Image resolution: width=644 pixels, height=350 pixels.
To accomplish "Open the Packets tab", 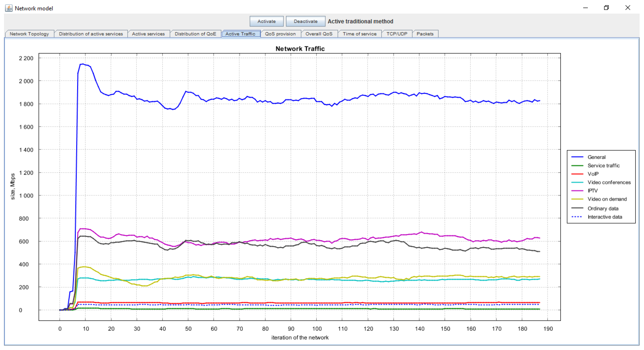I will [425, 34].
